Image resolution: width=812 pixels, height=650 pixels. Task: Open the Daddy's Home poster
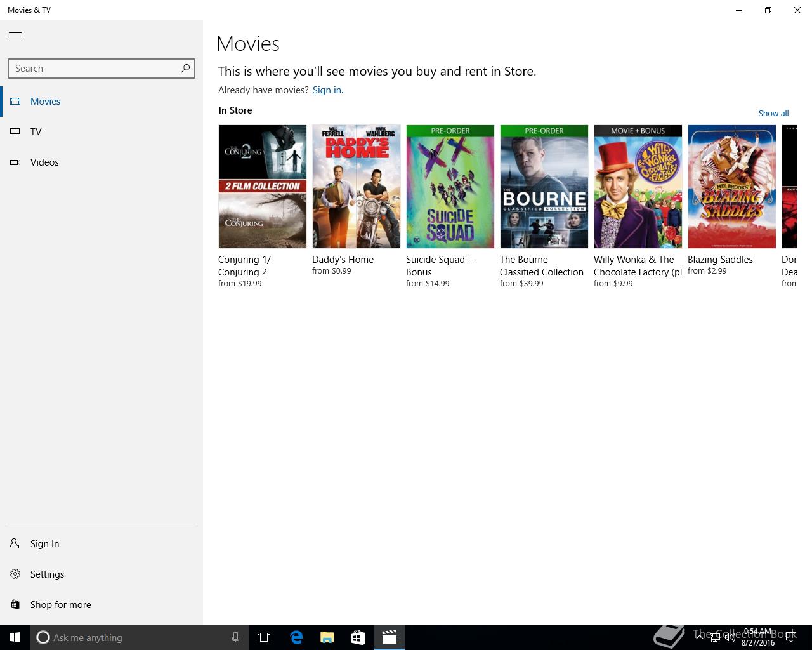[357, 187]
